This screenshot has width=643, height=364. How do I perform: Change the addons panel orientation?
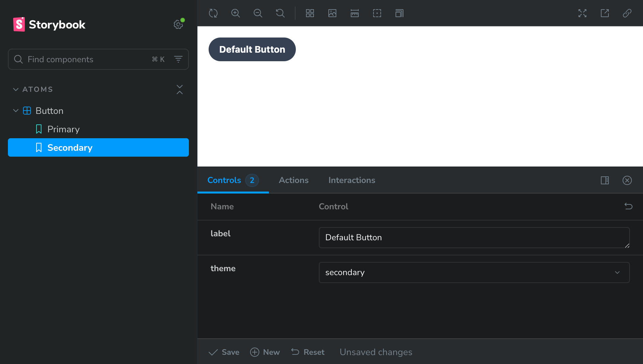[604, 180]
